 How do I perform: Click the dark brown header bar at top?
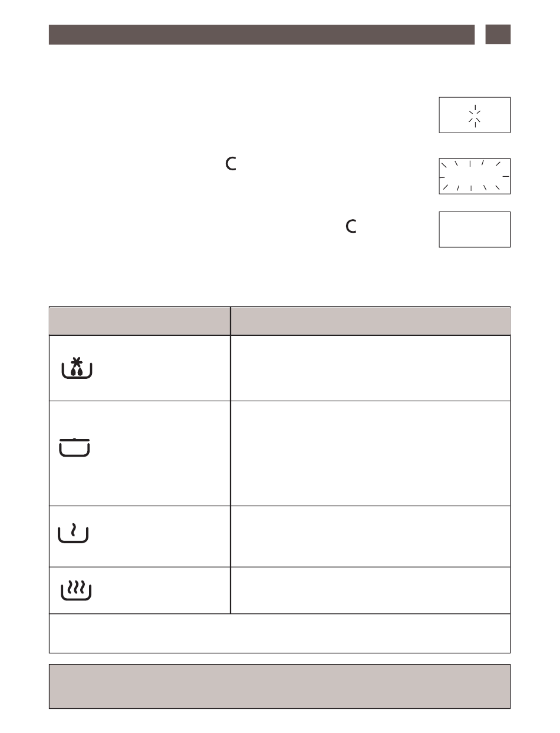[x=262, y=34]
